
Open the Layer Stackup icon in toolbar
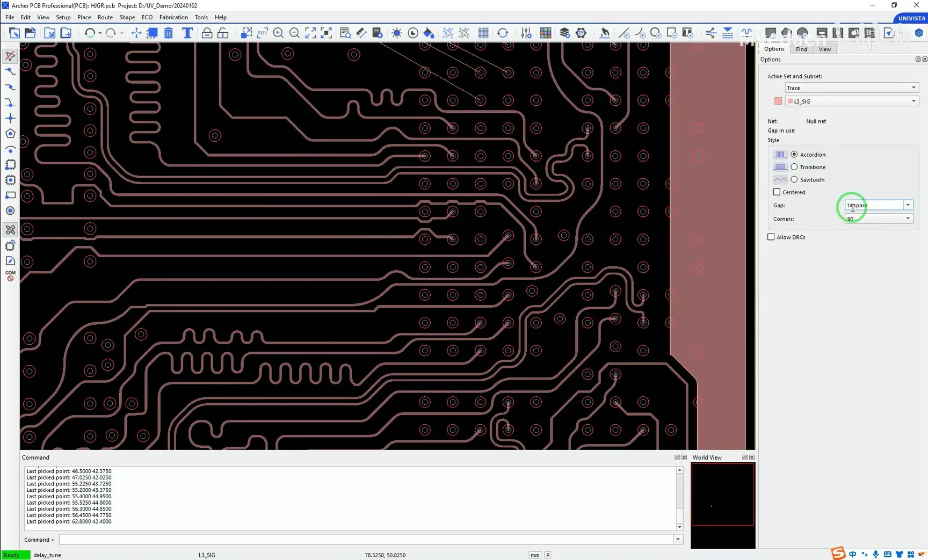(564, 33)
